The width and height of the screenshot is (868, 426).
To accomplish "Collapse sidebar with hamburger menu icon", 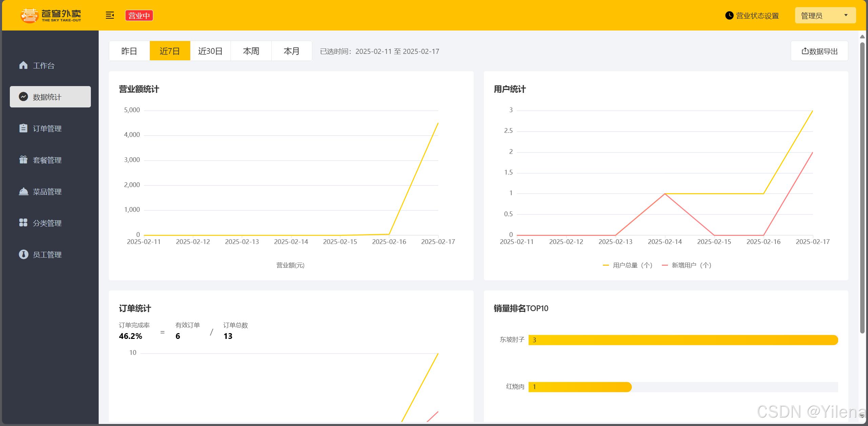I will tap(110, 15).
